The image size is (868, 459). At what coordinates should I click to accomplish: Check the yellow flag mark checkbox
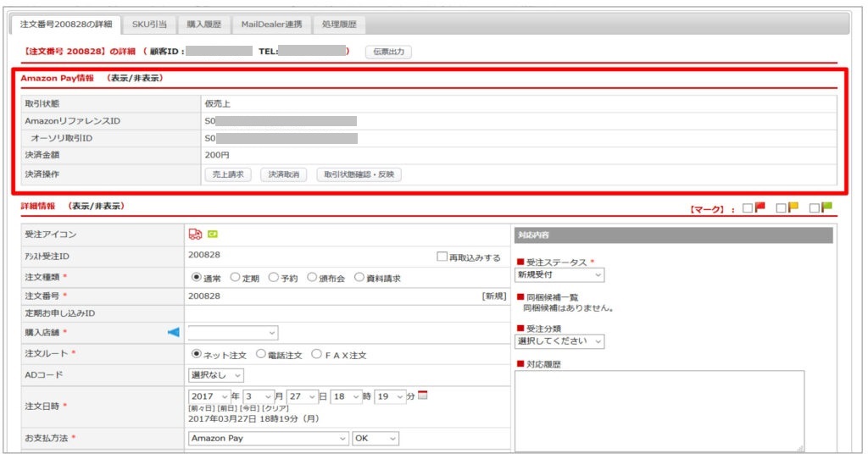click(x=781, y=208)
